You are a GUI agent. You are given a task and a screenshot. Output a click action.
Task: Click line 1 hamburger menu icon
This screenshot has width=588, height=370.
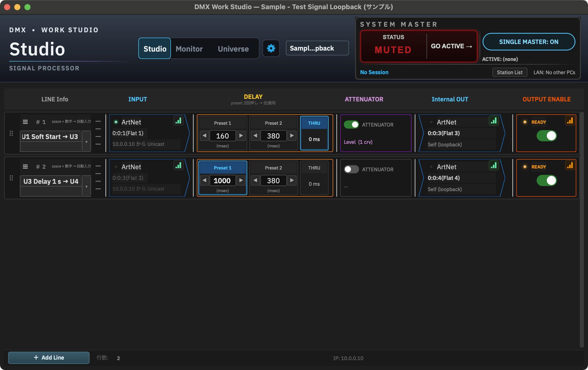point(25,122)
